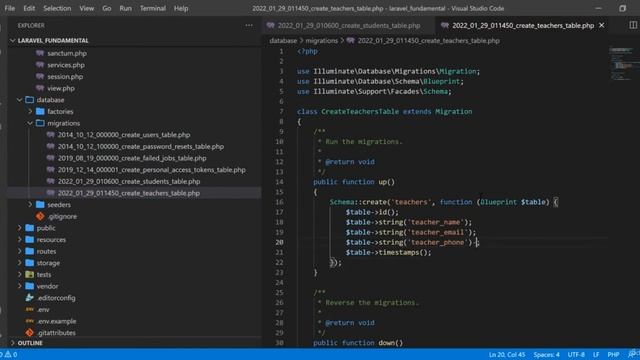The image size is (640, 360).
Task: Click the factories folder icon
Action: point(40,111)
